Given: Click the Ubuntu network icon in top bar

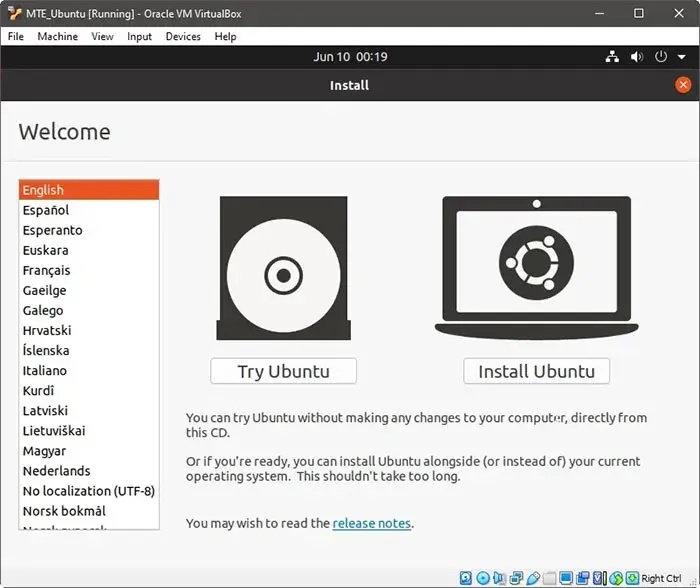Looking at the screenshot, I should (x=612, y=57).
